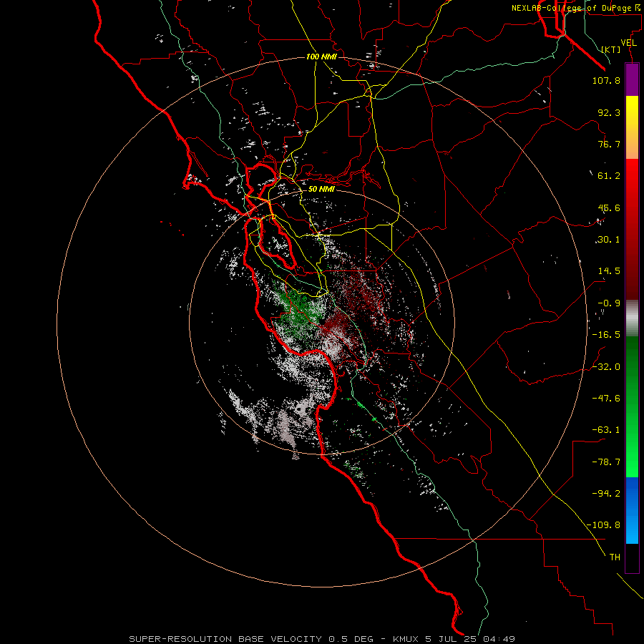The height and width of the screenshot is (644, 644).
Task: Click the 45.6 velocity scale value
Action: (609, 208)
